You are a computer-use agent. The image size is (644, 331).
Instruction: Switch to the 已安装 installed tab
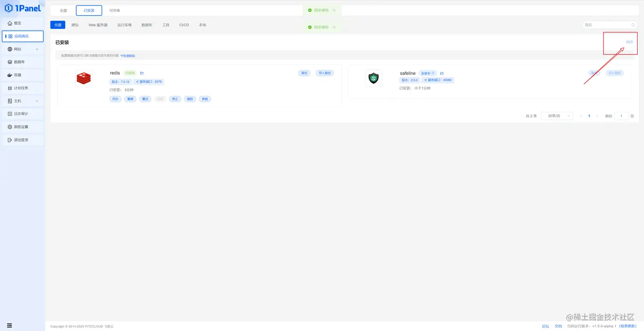click(x=89, y=11)
